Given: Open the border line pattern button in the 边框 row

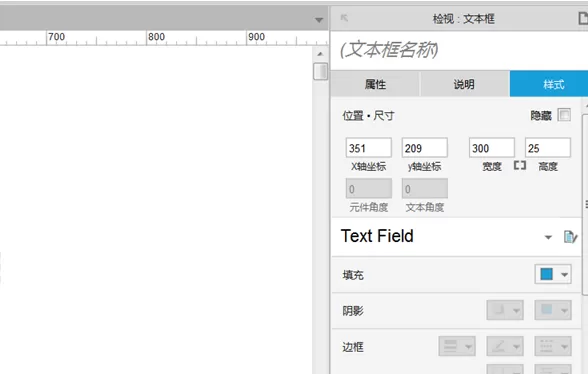Looking at the screenshot, I should coord(553,346).
